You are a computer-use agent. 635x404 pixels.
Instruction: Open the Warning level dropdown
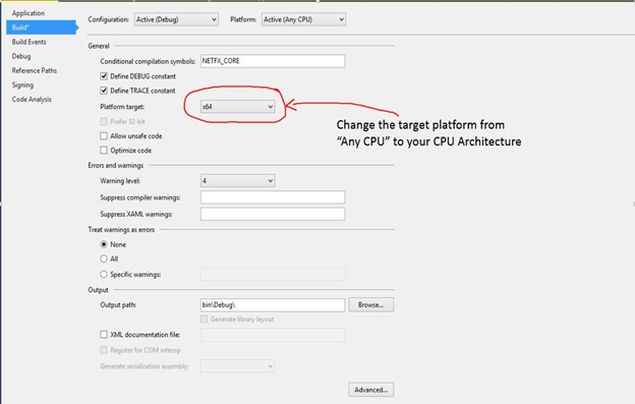238,181
